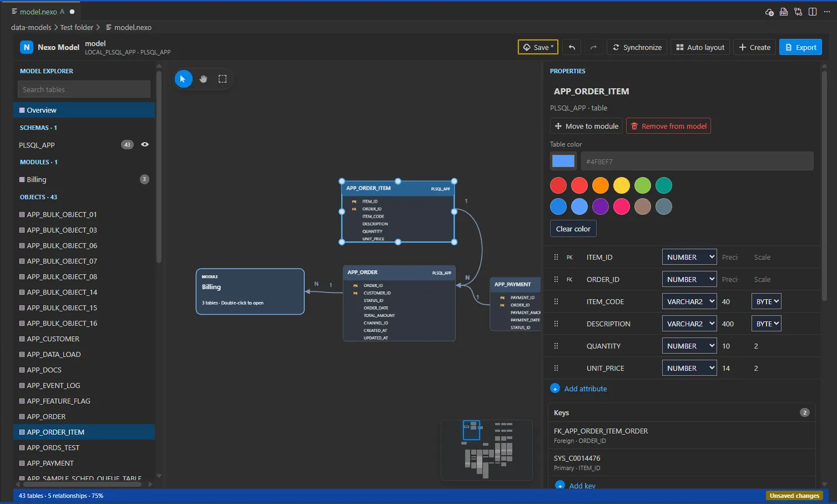Open the UNIT_PRICE data type dropdown

[689, 368]
